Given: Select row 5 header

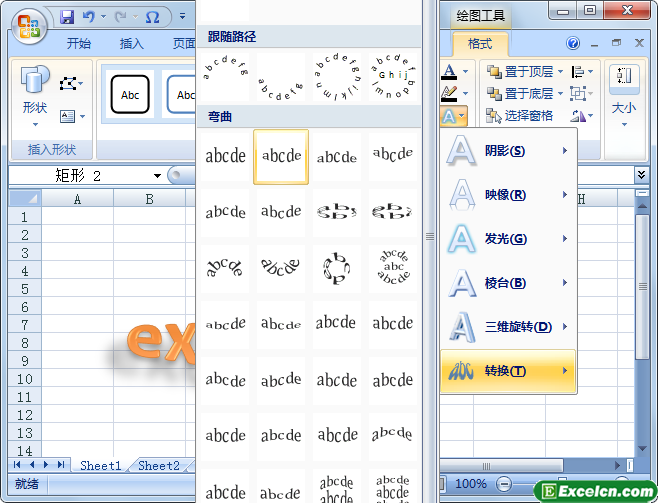Looking at the screenshot, I should tap(25, 289).
